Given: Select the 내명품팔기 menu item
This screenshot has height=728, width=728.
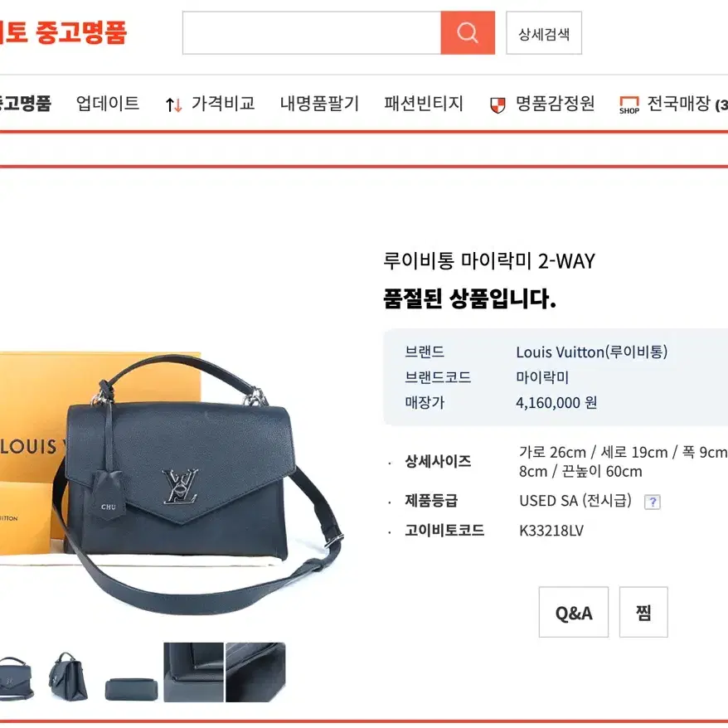Looking at the screenshot, I should (x=319, y=103).
